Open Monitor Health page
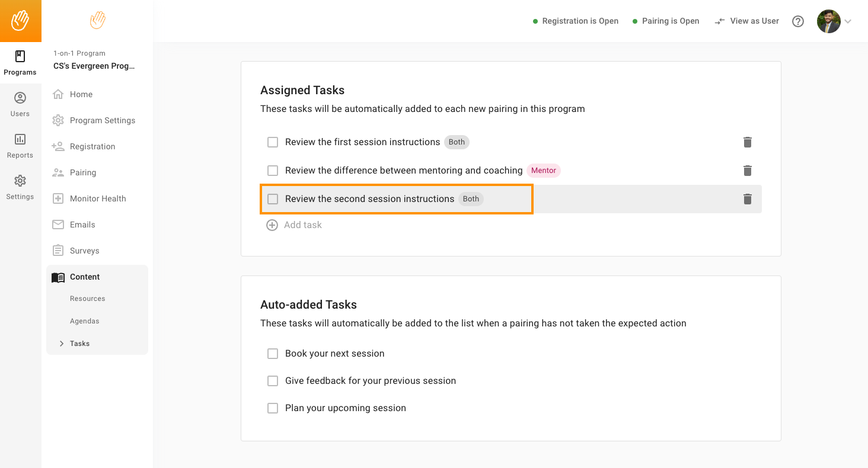Image resolution: width=868 pixels, height=468 pixels. pyautogui.click(x=97, y=198)
